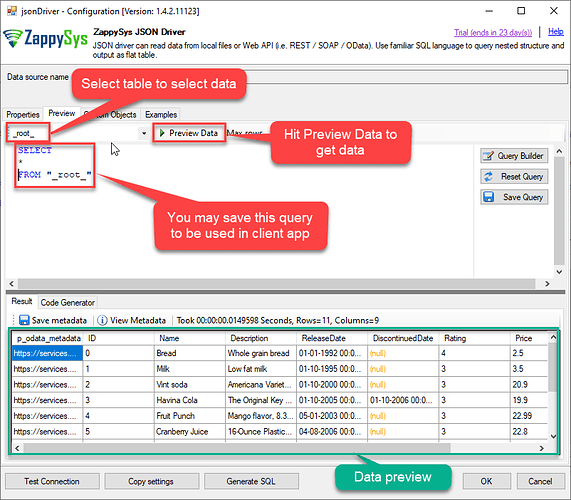Screen dimensions: 571x500
Task: Click View Metadata toolbar item
Action: click(x=131, y=320)
